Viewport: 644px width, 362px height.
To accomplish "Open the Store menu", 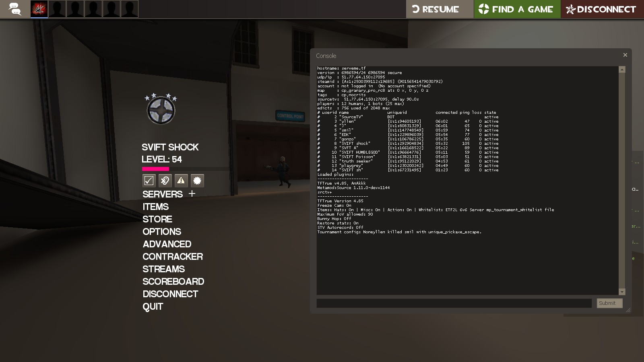I will (157, 219).
